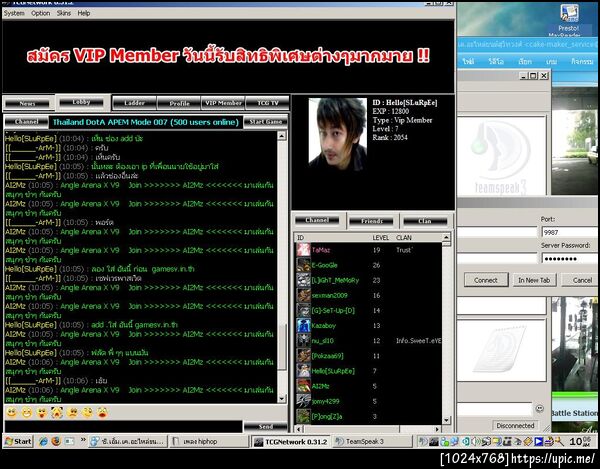The width and height of the screenshot is (600, 469).
Task: Click the [G]-SeT-Up-[D] user avatar
Action: [303, 310]
